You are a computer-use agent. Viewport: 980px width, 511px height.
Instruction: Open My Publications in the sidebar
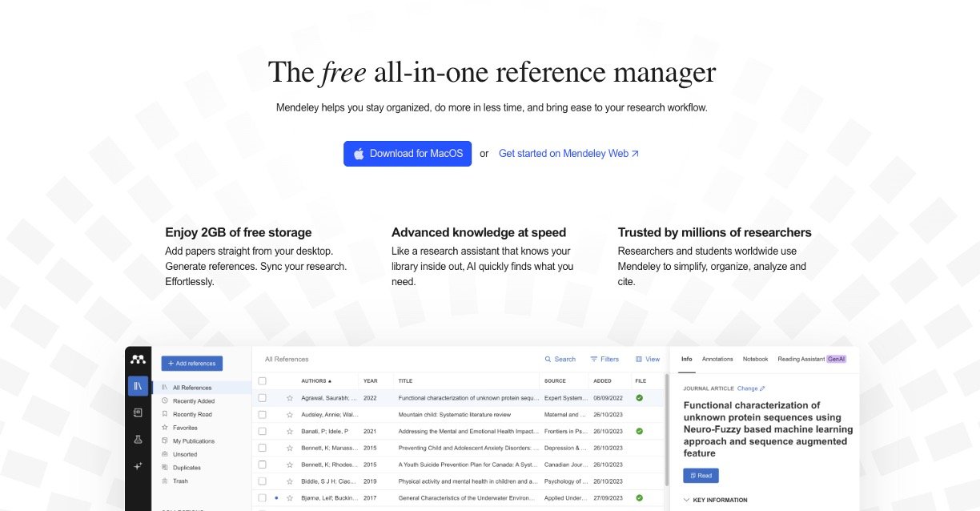tap(193, 441)
